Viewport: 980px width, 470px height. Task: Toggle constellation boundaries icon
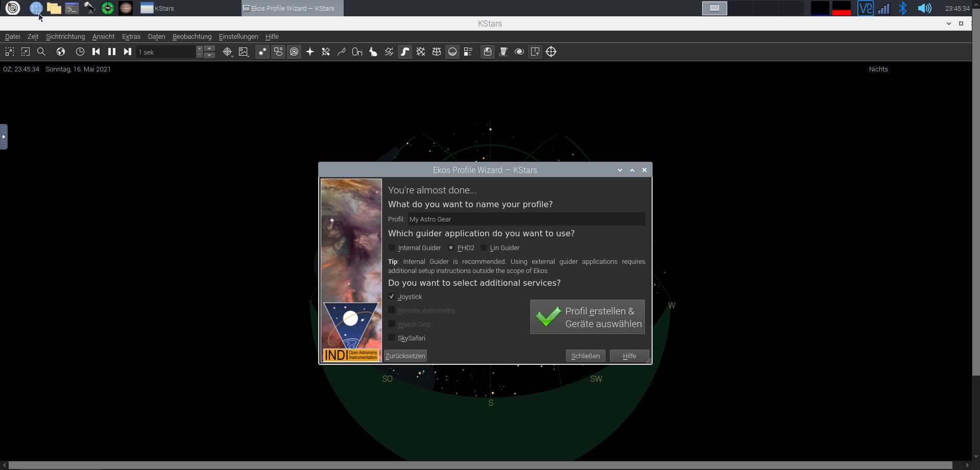pos(389,52)
